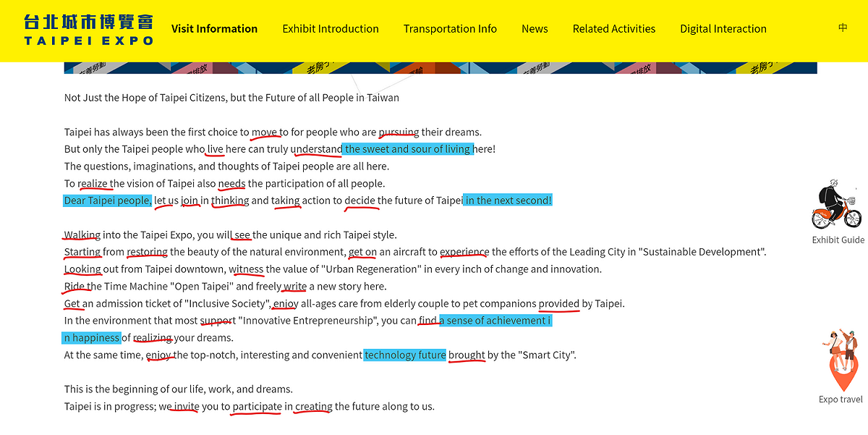The image size is (868, 435).
Task: Click the phrase "Innovative Entrepreneurship"
Action: point(308,321)
